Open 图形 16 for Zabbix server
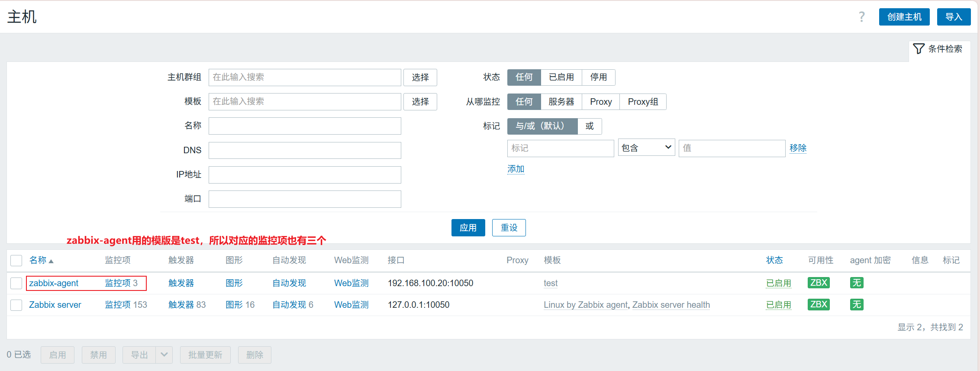Screen dimensions: 980x371 240,305
